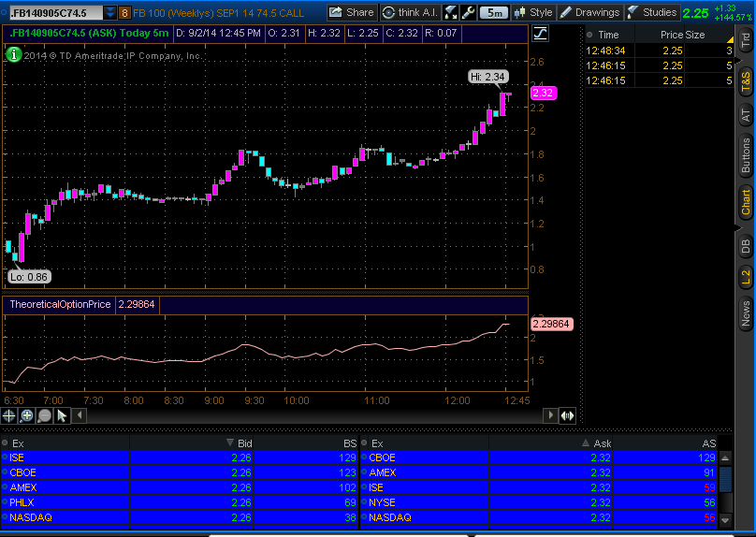Open the News side tab
This screenshot has width=756, height=537.
746,313
